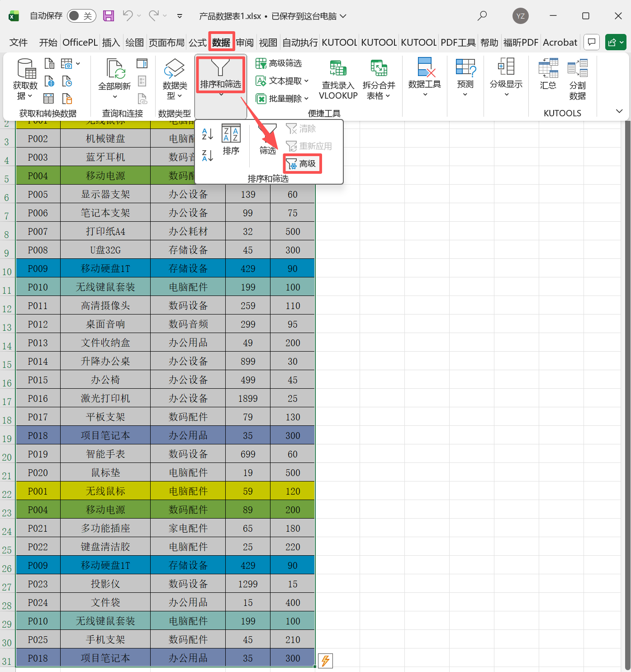Viewport: 631px width, 672px height.
Task: Sort ascending with the A-to-Z icon
Action: pos(207,134)
